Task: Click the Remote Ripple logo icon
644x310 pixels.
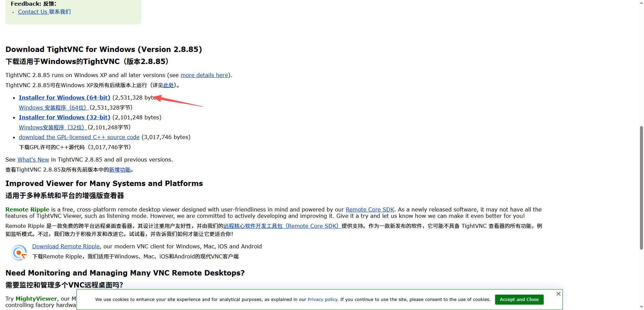Action: 19,253
